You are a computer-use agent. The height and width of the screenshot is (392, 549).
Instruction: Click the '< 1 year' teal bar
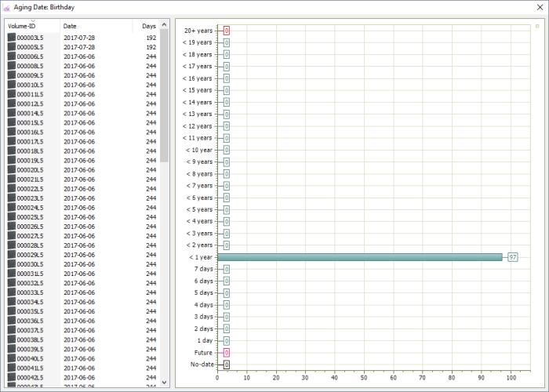(359, 257)
